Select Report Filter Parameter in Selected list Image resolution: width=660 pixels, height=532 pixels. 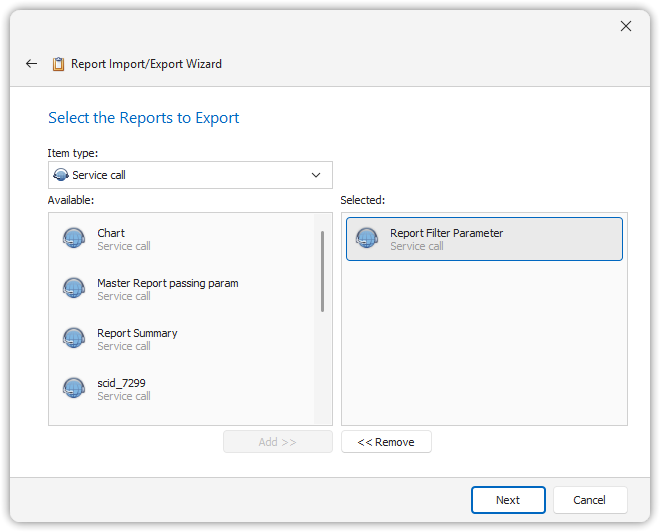point(484,239)
